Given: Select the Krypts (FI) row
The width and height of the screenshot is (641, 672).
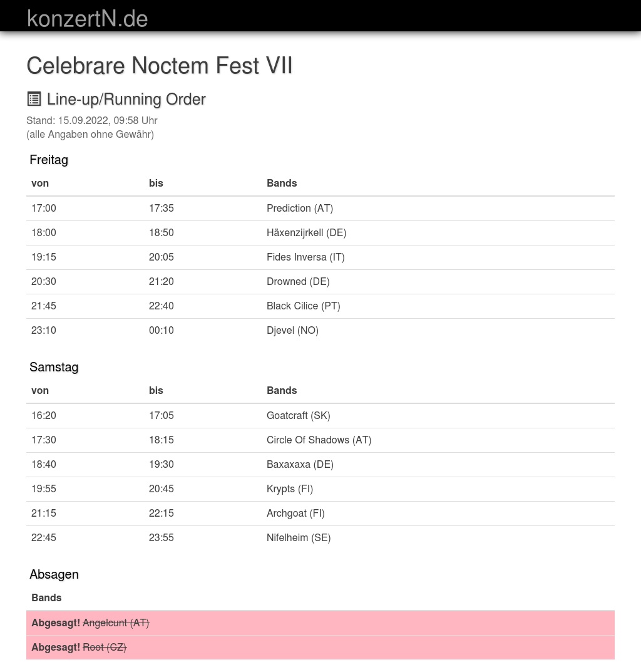Looking at the screenshot, I should pyautogui.click(x=290, y=488).
